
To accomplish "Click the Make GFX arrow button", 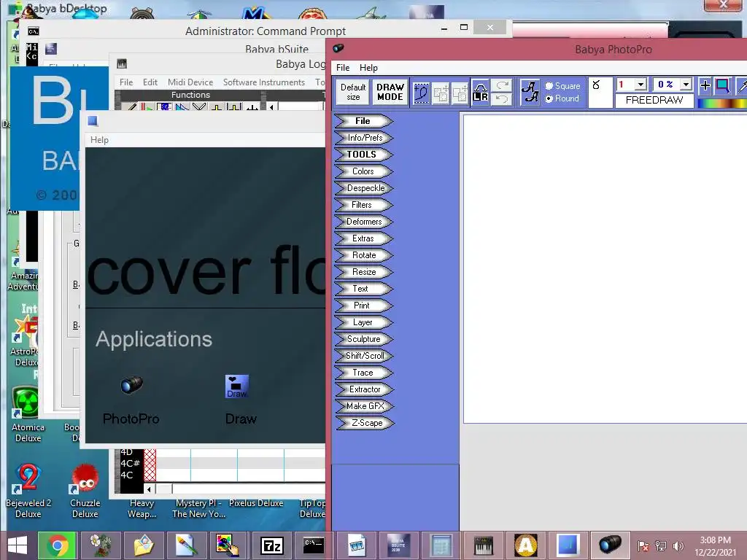I will 363,406.
